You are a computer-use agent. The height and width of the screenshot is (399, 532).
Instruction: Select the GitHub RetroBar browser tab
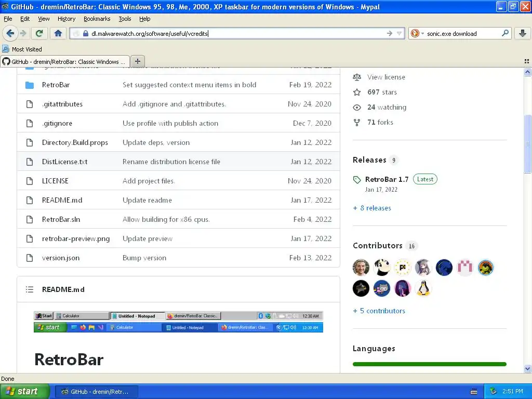point(65,61)
